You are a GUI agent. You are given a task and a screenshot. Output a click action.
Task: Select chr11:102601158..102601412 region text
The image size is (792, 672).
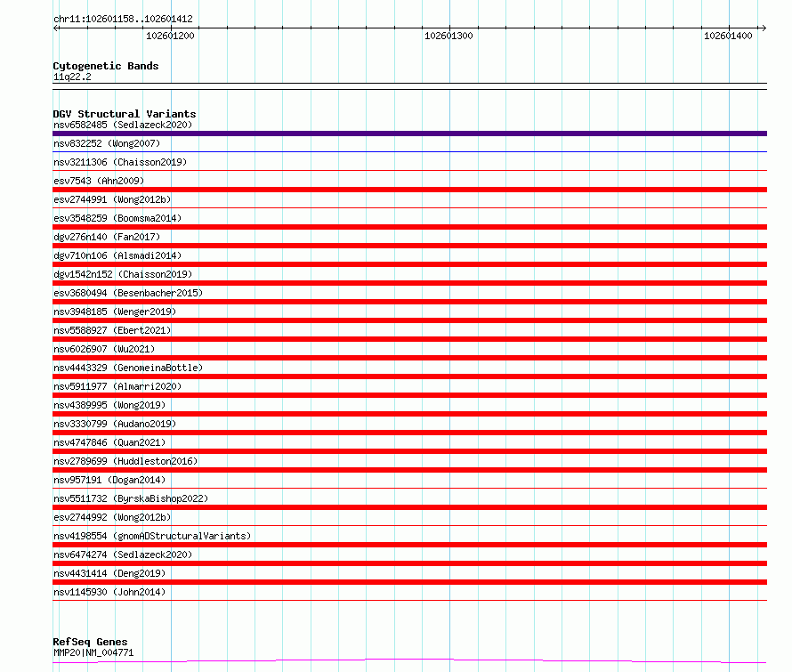(x=123, y=20)
